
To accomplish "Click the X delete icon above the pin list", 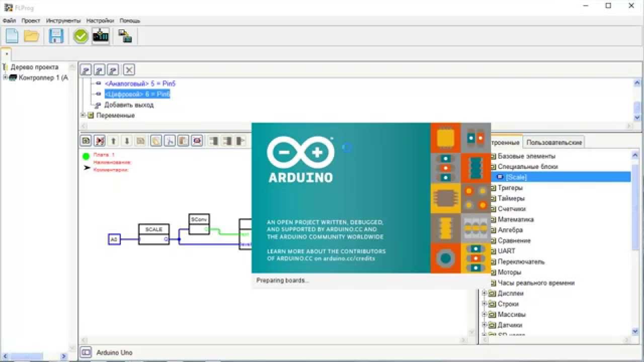I will pos(129,70).
